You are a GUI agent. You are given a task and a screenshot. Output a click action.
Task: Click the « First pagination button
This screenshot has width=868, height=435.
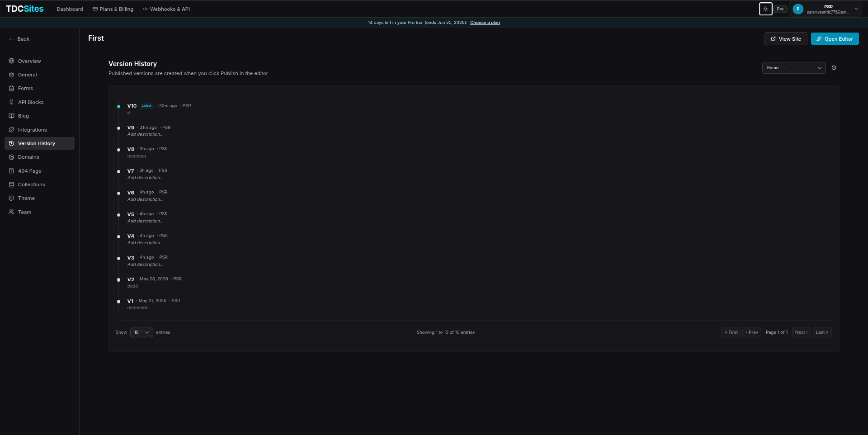point(731,332)
